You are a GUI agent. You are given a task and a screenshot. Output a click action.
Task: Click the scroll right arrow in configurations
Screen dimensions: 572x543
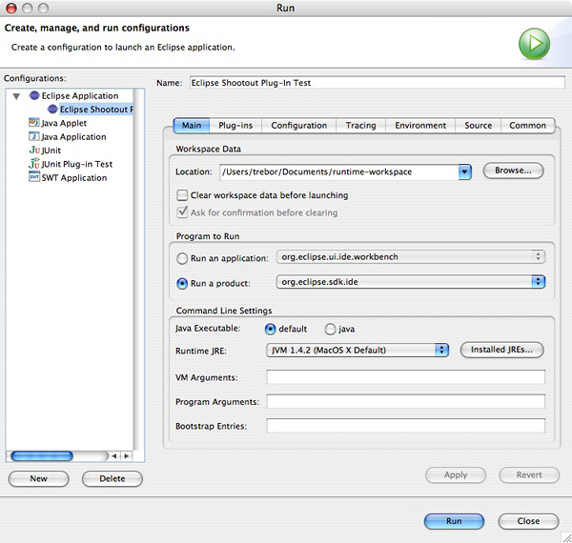pos(126,456)
